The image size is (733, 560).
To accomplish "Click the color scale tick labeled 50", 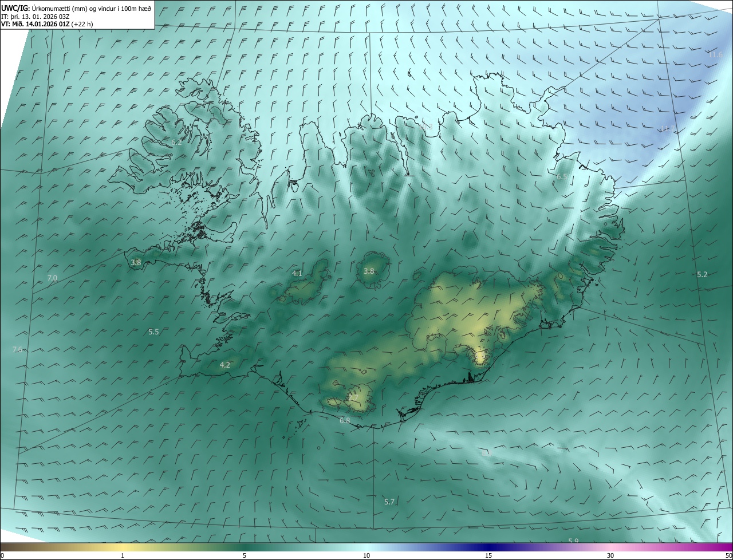I will pyautogui.click(x=728, y=555).
